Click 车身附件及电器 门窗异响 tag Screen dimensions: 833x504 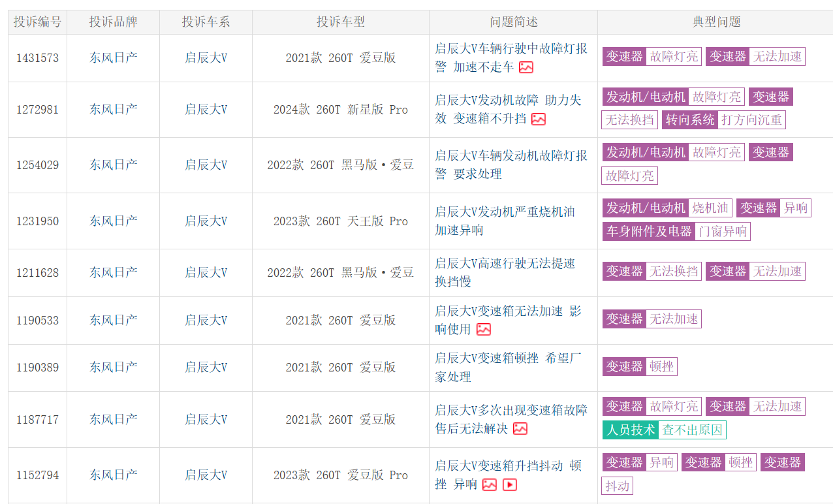[676, 231]
